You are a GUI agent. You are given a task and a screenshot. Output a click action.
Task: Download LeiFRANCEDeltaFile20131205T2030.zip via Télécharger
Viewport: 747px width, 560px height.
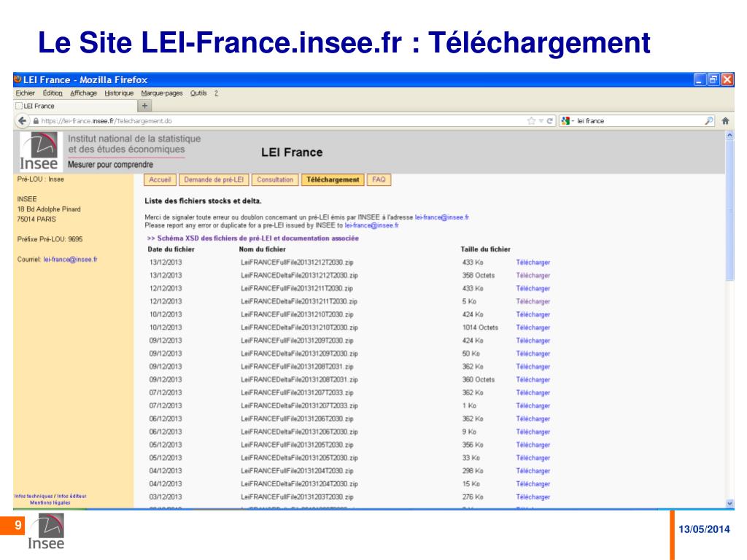click(x=533, y=458)
